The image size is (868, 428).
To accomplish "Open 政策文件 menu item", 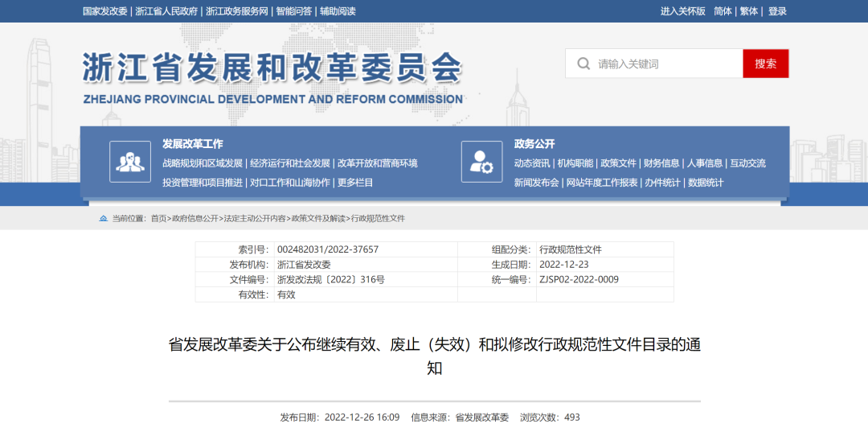I will tap(618, 163).
